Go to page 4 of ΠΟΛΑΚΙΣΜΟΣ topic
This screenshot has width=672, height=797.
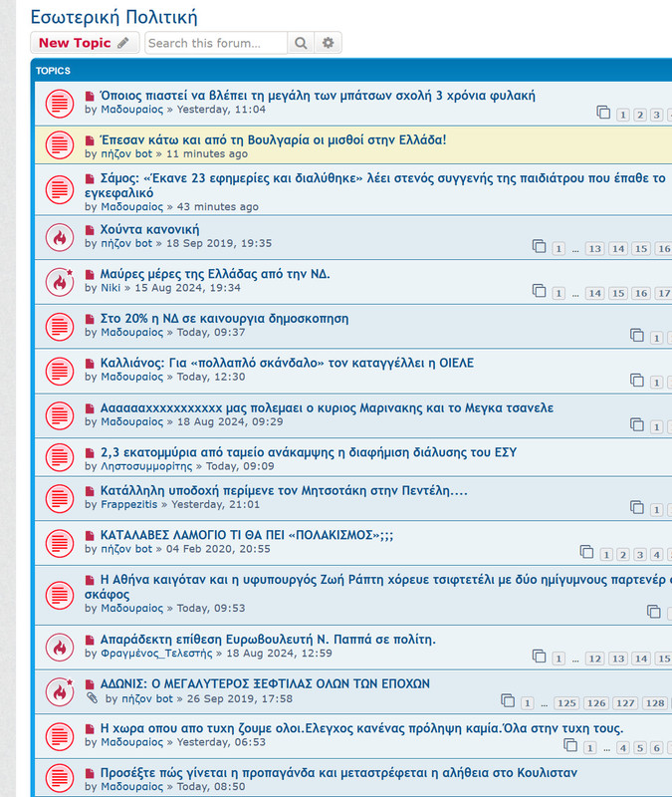(x=656, y=554)
